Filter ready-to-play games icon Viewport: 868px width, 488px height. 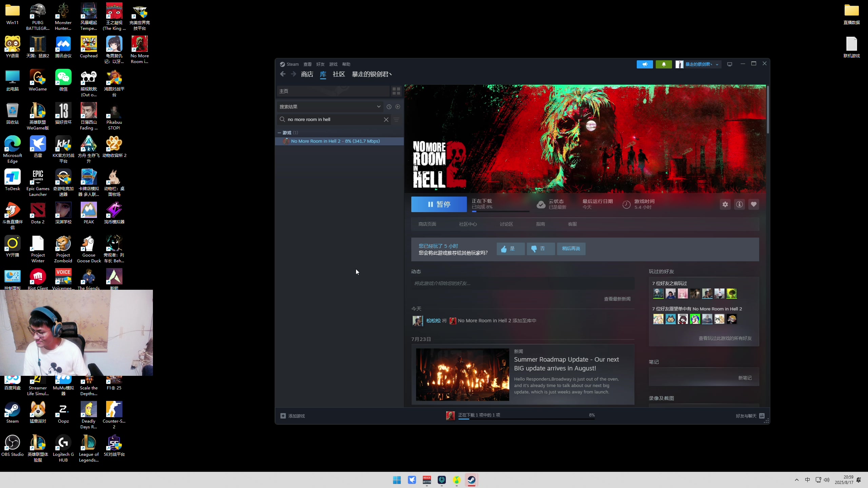[398, 107]
